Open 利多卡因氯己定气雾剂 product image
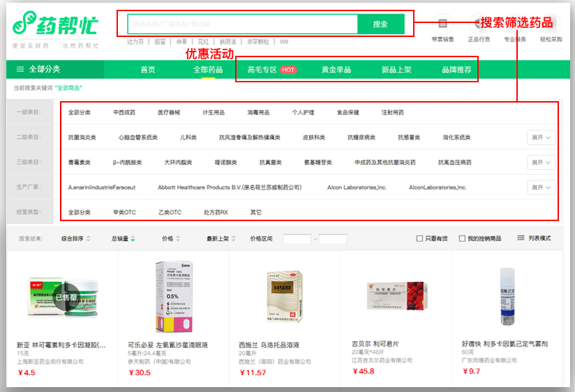This screenshot has width=575, height=392. pyautogui.click(x=507, y=296)
